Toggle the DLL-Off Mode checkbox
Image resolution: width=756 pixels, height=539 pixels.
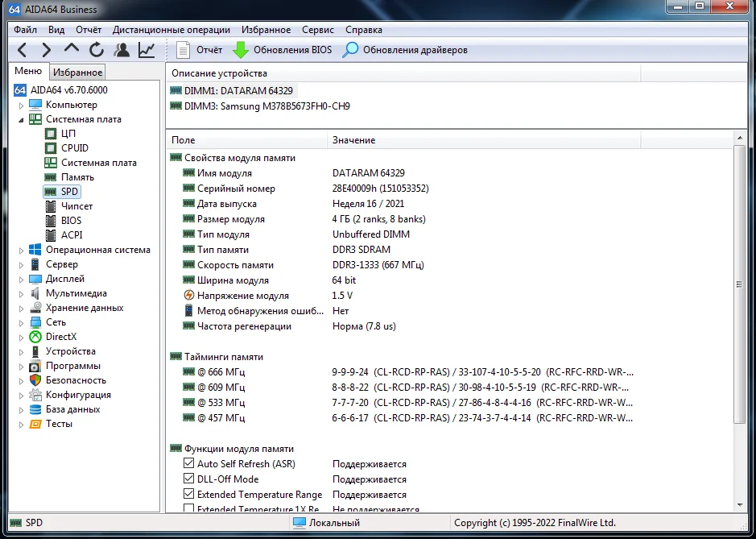(x=189, y=479)
